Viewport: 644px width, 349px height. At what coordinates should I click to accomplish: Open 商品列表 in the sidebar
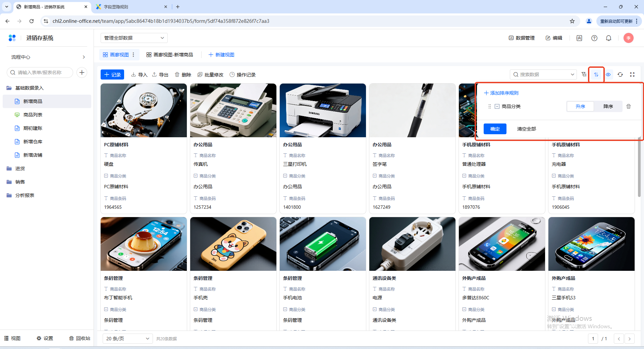click(33, 115)
